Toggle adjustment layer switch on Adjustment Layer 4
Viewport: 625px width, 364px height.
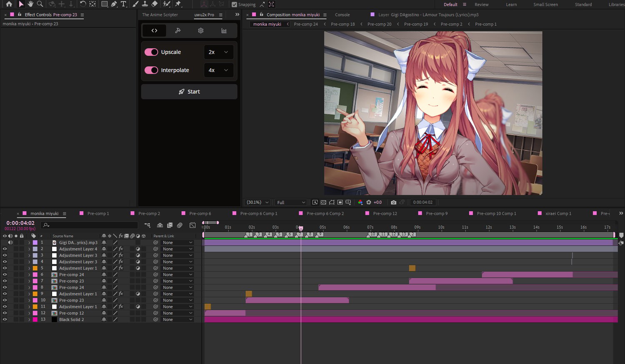tap(138, 249)
